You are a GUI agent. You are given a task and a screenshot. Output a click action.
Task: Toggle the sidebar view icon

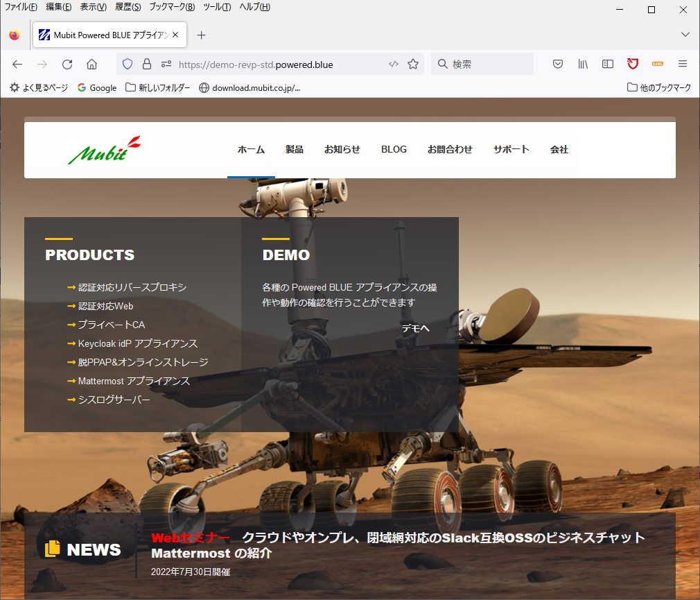coord(608,65)
